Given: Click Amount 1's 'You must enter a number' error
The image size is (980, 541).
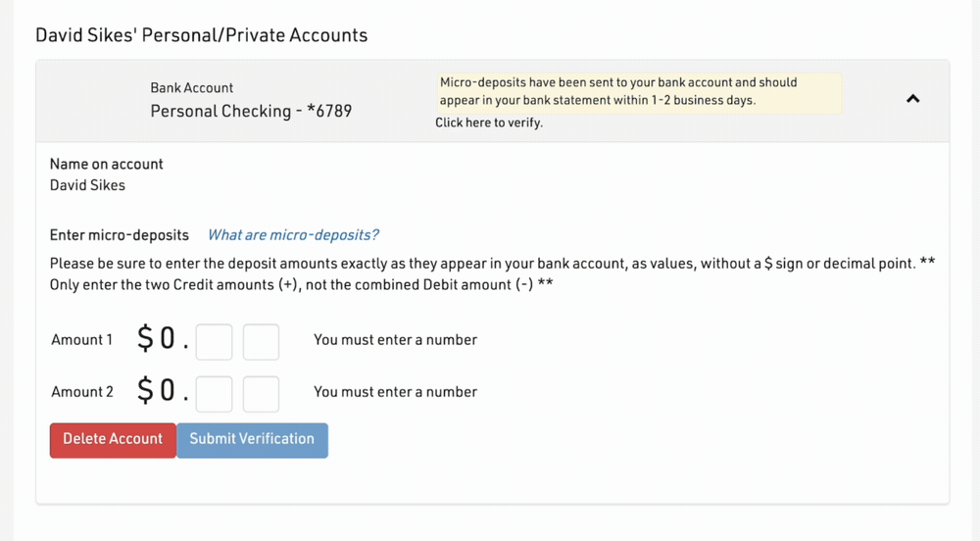Looking at the screenshot, I should point(395,340).
